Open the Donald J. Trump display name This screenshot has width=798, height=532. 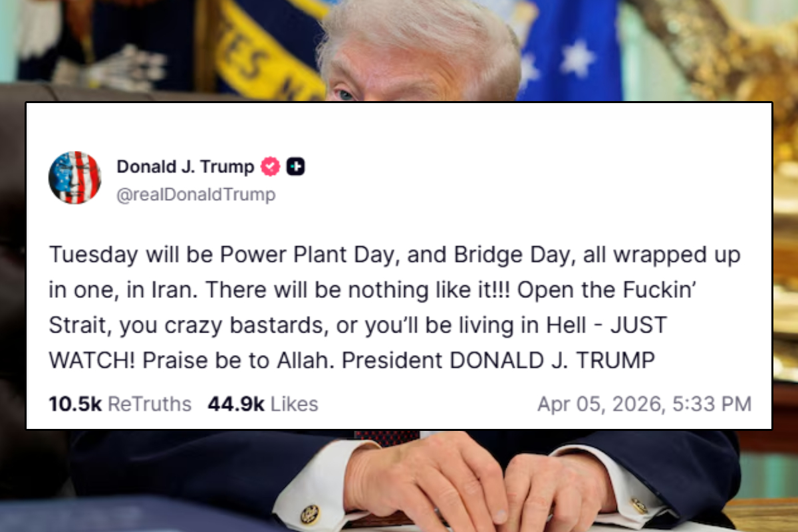click(x=186, y=166)
